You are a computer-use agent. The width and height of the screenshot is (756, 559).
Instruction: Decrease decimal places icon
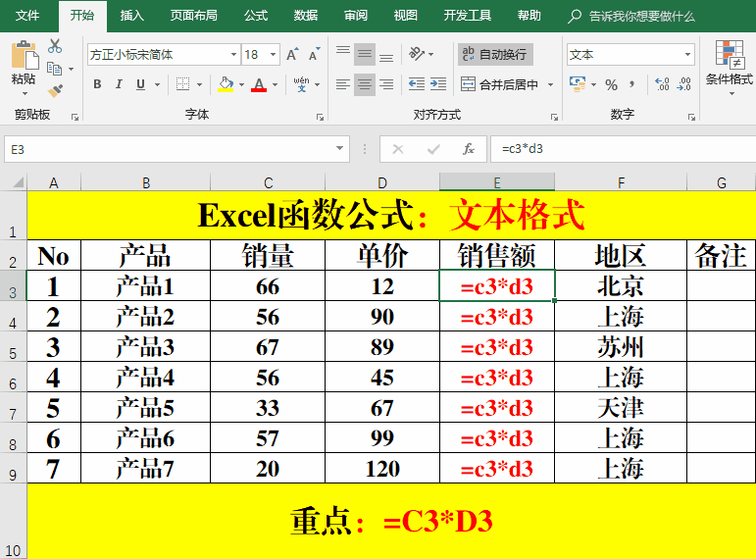click(x=683, y=84)
